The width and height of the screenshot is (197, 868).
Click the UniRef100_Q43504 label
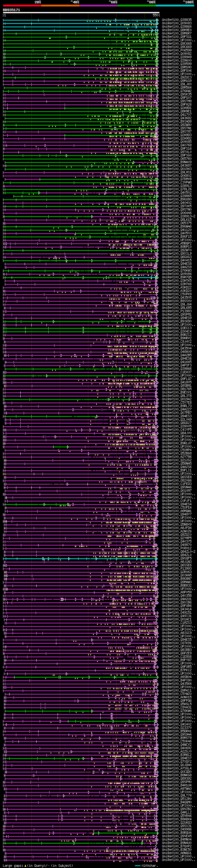177,349
